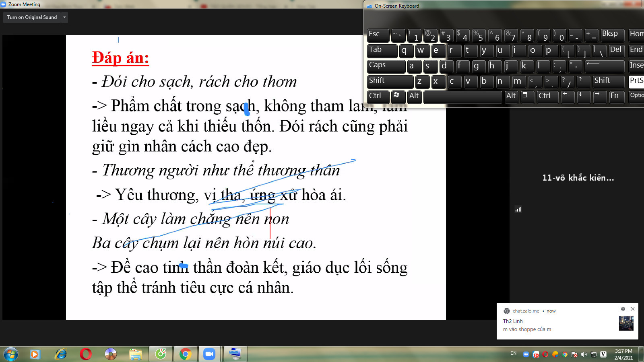Open Internet Explorer from taskbar
This screenshot has height=362, width=644.
coord(61,354)
